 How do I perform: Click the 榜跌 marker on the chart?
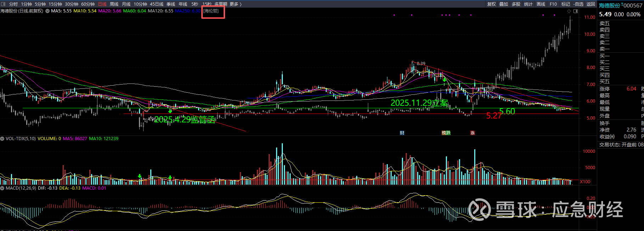click(446, 133)
